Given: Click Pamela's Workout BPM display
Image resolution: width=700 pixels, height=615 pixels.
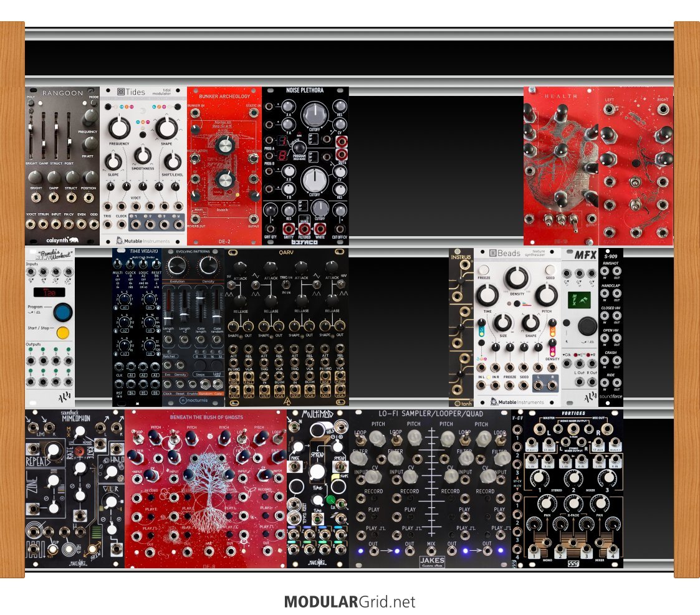Looking at the screenshot, I should (x=49, y=293).
